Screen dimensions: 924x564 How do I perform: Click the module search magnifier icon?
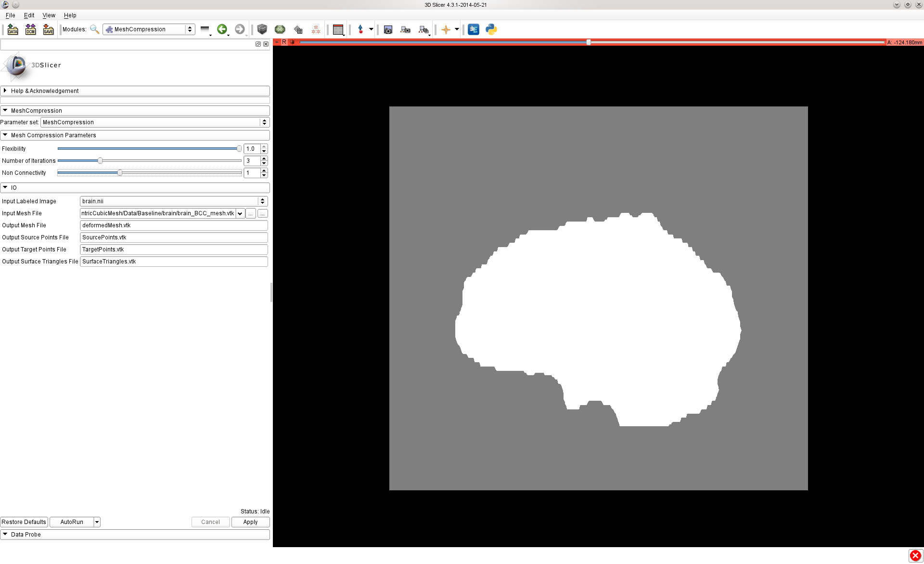coord(95,29)
